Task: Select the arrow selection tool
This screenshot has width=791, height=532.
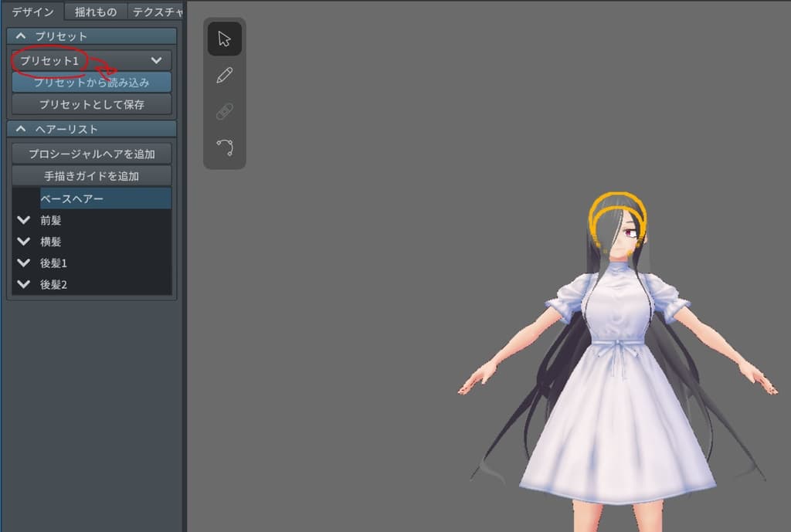Action: click(x=224, y=37)
